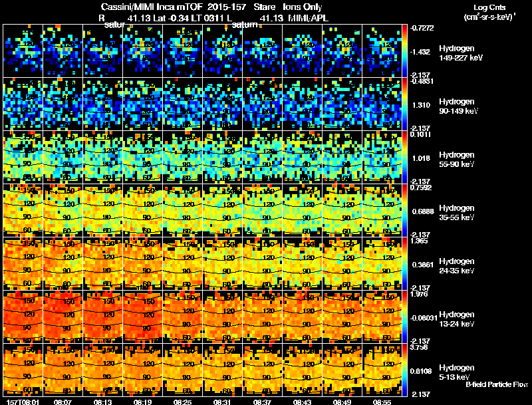
Task: Select the 149-227 keV image panel at 08:07
Action: tap(63, 51)
